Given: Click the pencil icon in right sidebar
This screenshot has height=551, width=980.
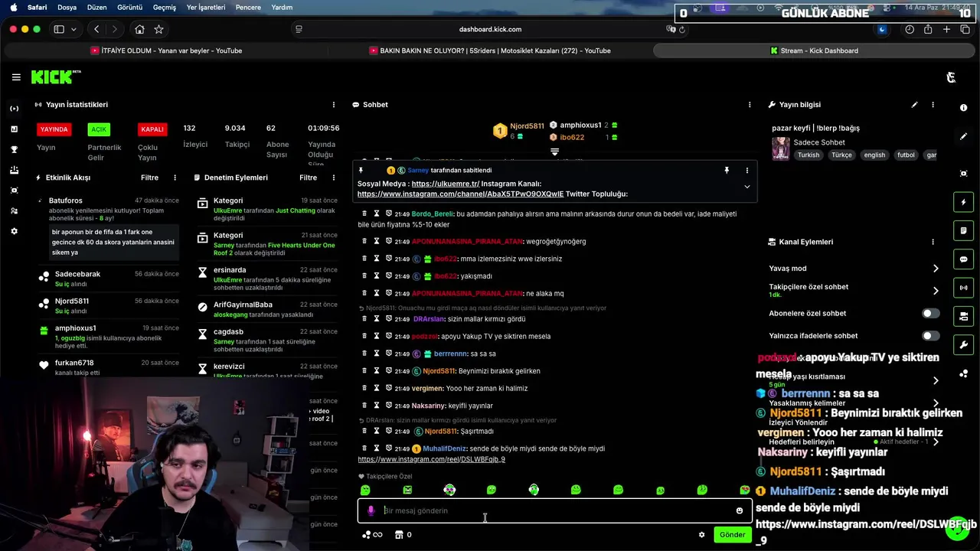Looking at the screenshot, I should click(x=963, y=136).
